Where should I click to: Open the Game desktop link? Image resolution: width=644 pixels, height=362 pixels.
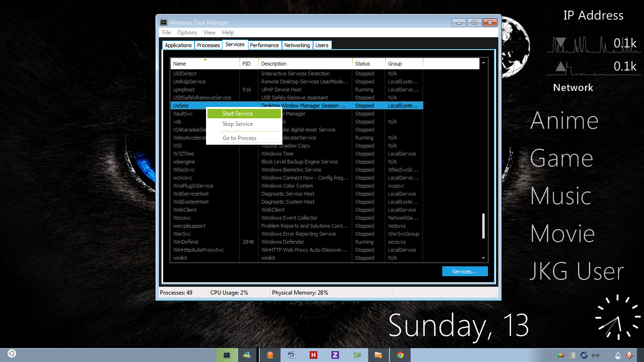click(561, 158)
